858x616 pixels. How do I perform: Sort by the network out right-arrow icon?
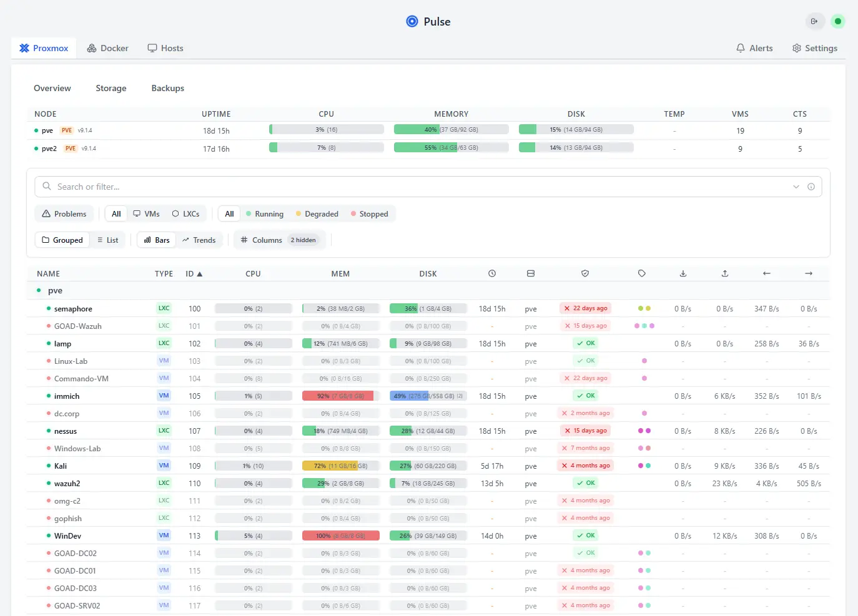[x=809, y=273]
